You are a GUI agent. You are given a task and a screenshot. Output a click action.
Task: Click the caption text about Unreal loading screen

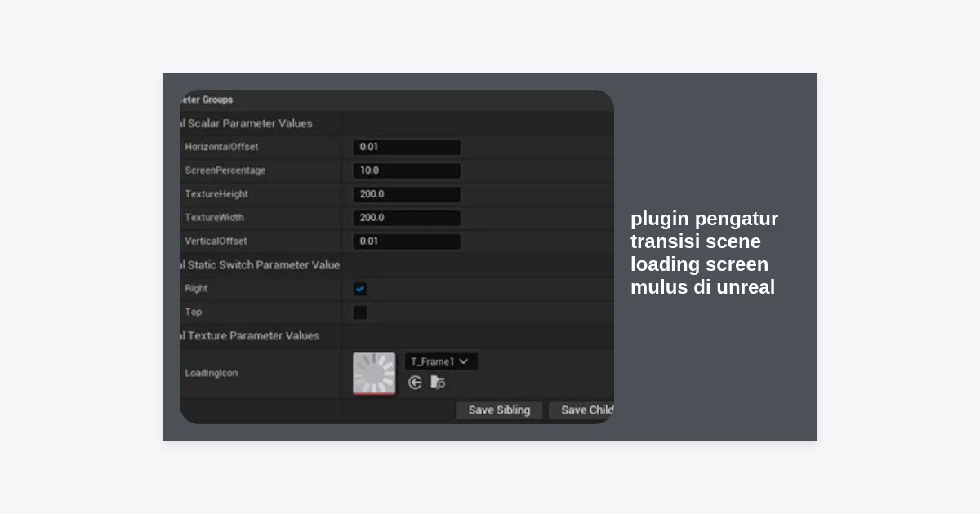point(704,253)
